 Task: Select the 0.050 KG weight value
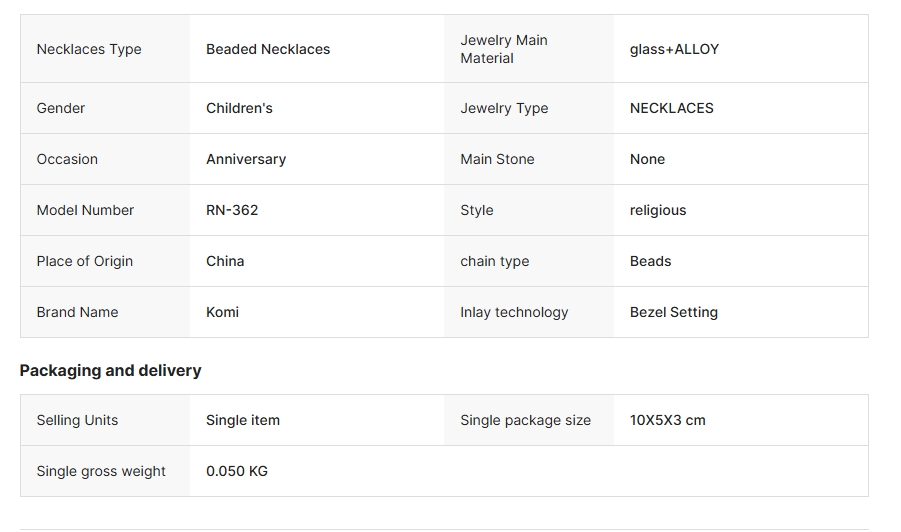pyautogui.click(x=237, y=471)
